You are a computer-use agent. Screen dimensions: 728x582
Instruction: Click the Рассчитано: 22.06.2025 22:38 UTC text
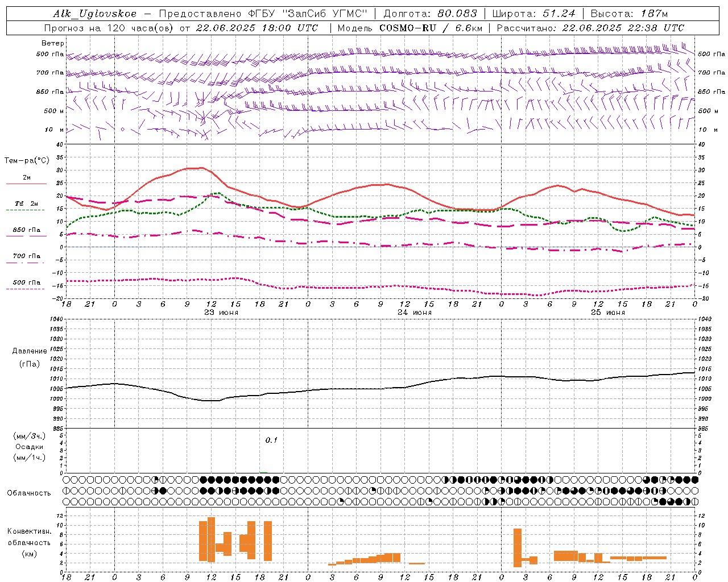(x=590, y=28)
